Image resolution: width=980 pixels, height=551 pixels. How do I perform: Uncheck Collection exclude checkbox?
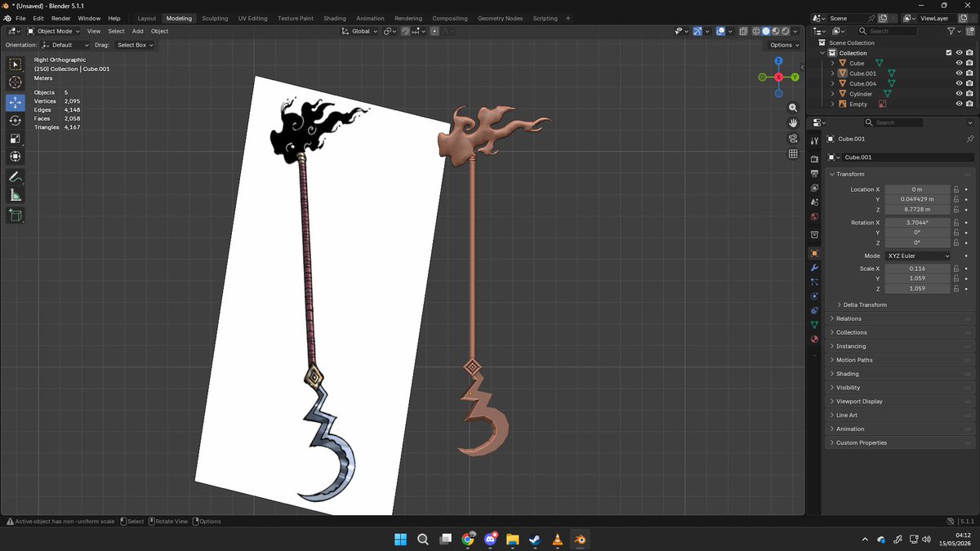click(948, 53)
